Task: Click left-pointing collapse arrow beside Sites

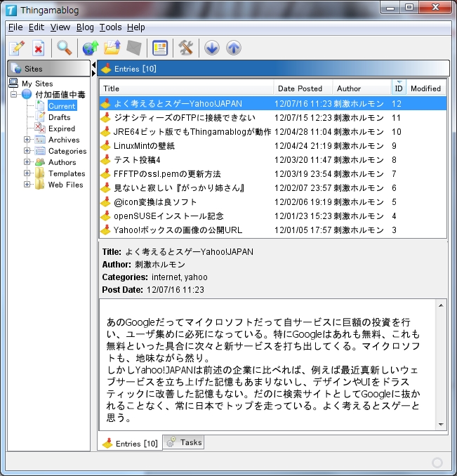Action: [x=94, y=65]
